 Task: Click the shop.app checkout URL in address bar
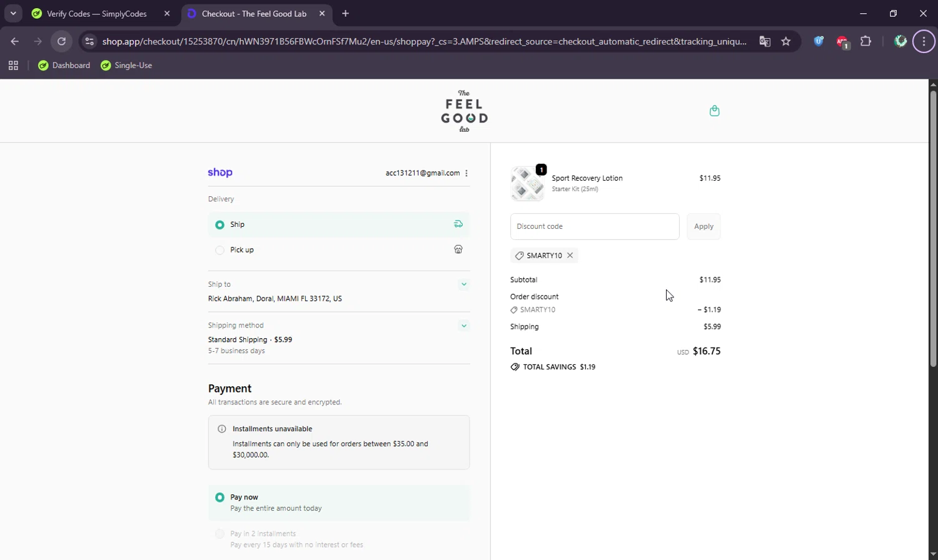[x=424, y=41]
